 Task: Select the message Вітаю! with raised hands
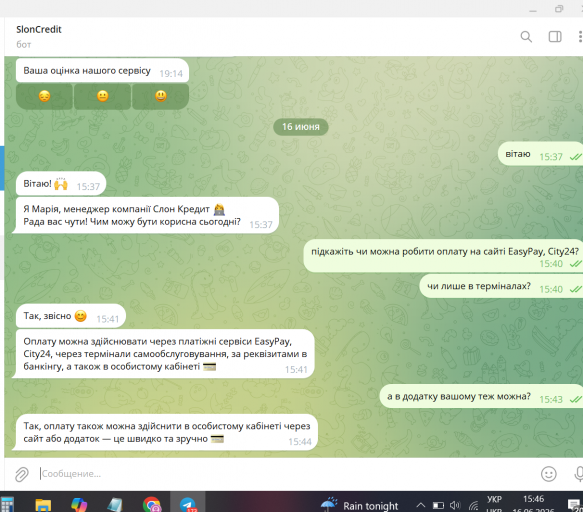coord(61,184)
